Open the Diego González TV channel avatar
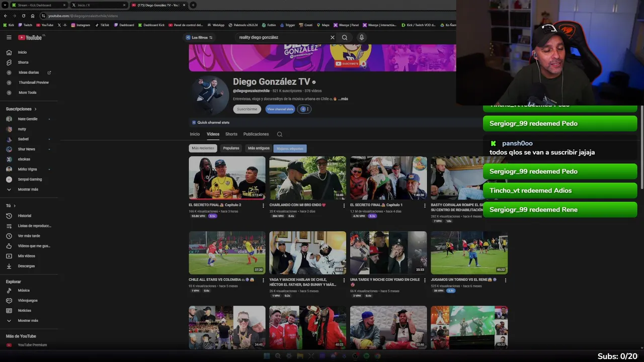644x362 pixels. click(209, 96)
